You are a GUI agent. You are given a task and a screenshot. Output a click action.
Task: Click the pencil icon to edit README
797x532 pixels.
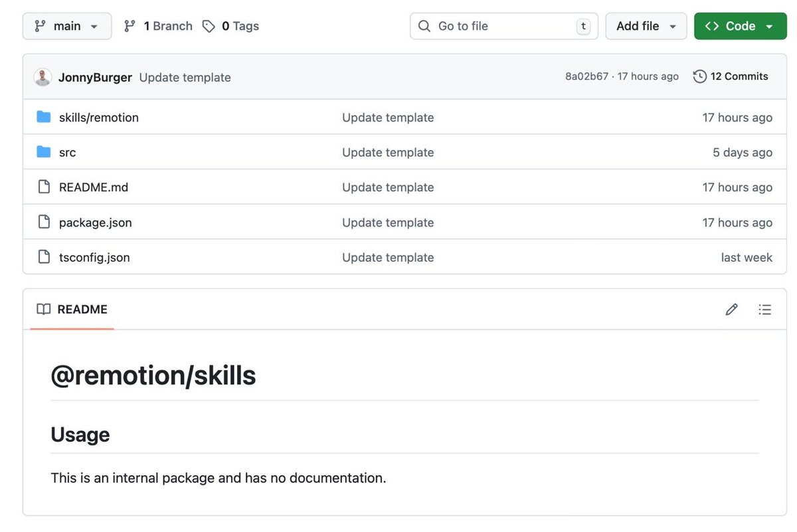(x=731, y=310)
